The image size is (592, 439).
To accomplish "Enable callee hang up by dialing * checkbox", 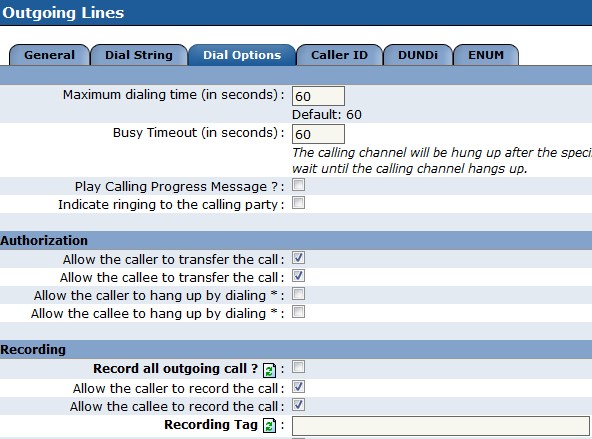I will (299, 312).
